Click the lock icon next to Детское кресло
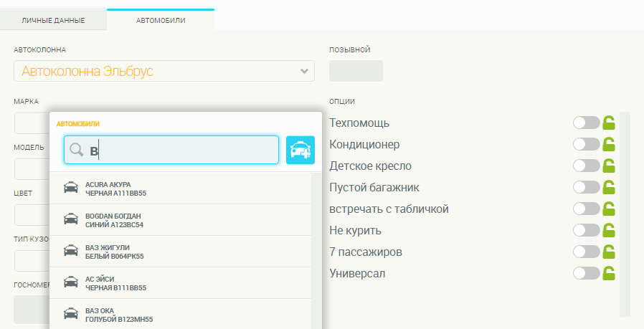 pyautogui.click(x=609, y=166)
